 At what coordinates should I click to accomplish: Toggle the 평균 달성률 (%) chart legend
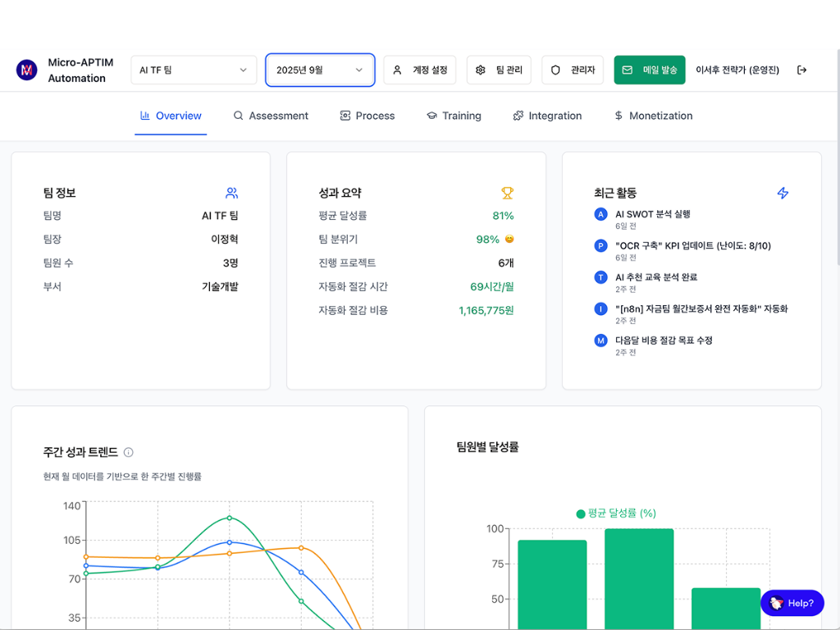click(x=615, y=514)
